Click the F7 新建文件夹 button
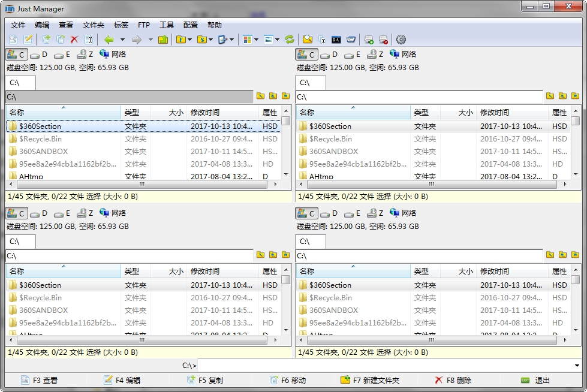Image resolution: width=587 pixels, height=392 pixels. pos(370,380)
